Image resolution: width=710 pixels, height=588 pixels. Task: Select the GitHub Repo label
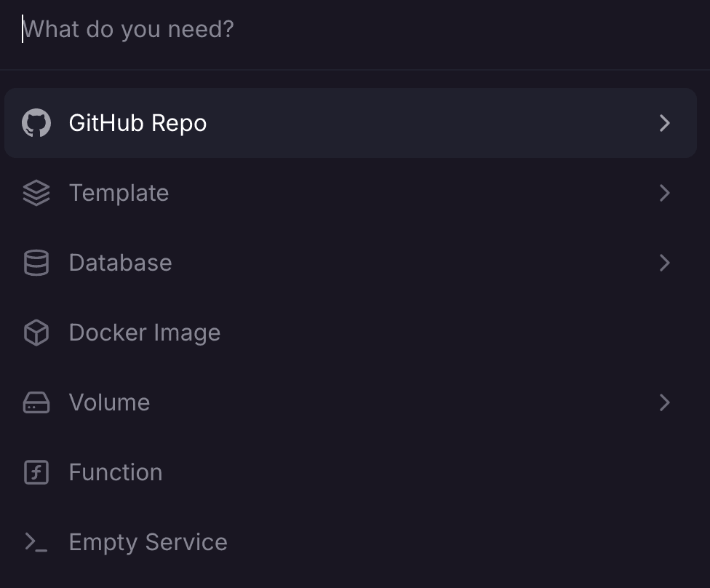pos(137,123)
